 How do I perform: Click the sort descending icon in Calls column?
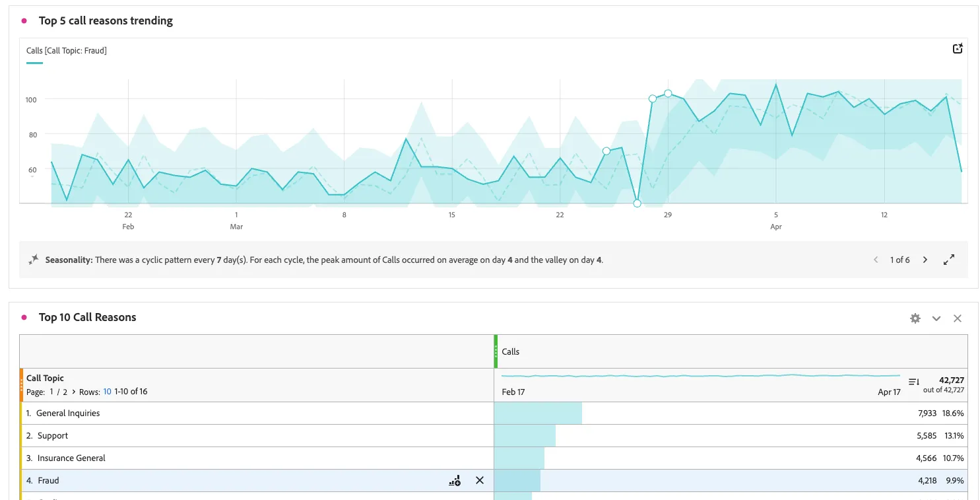click(x=914, y=382)
